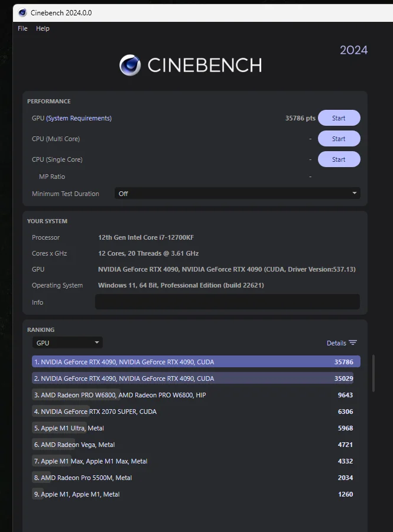Screen dimensions: 393x532
Task: Click the Cinebench 2024.0.0 window title
Action: 61,13
